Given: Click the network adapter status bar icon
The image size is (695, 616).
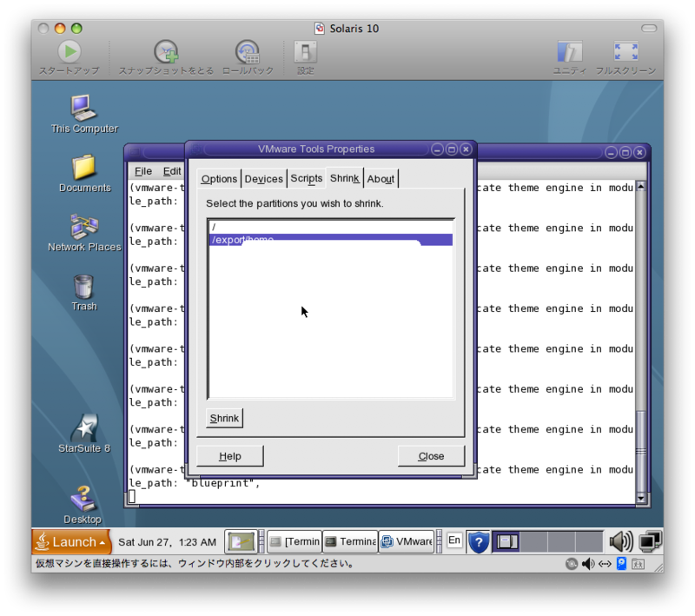Looking at the screenshot, I should pyautogui.click(x=605, y=564).
